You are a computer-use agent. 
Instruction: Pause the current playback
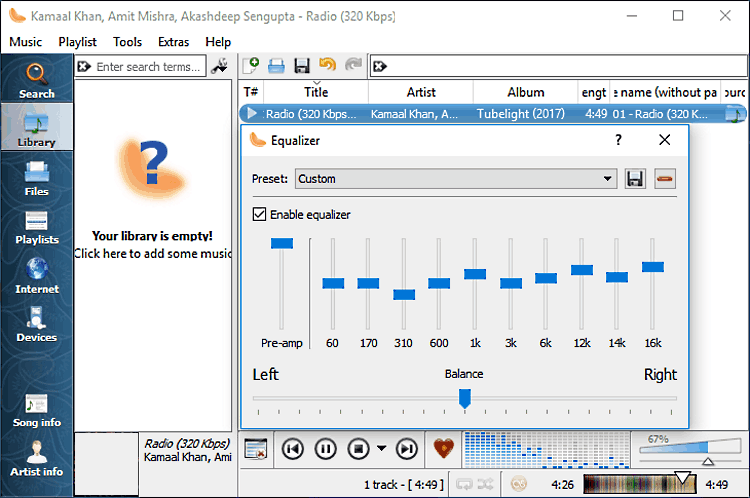click(x=326, y=449)
